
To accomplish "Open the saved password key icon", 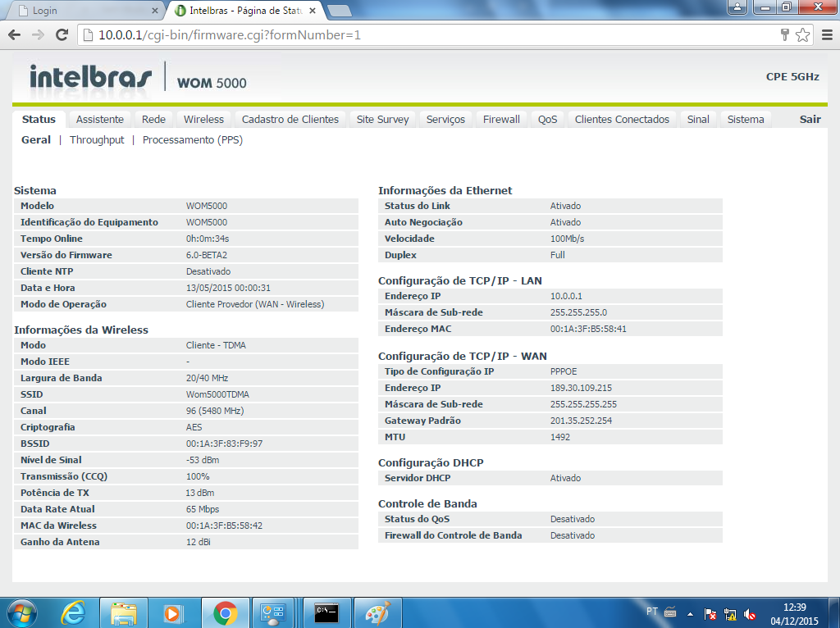I will click(x=785, y=35).
